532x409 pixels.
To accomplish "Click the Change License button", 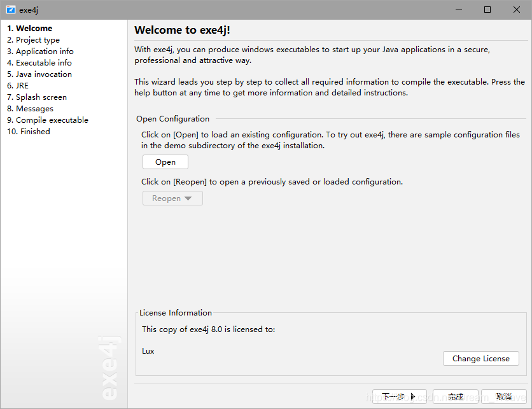I will pos(480,359).
